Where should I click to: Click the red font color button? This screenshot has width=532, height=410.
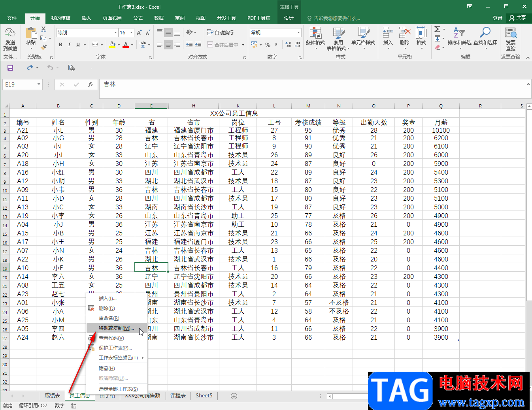pos(126,45)
